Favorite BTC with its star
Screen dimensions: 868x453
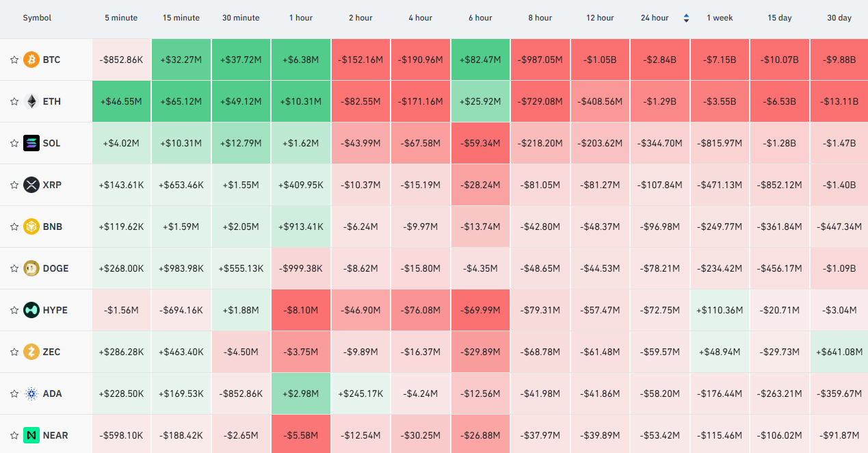tap(14, 60)
